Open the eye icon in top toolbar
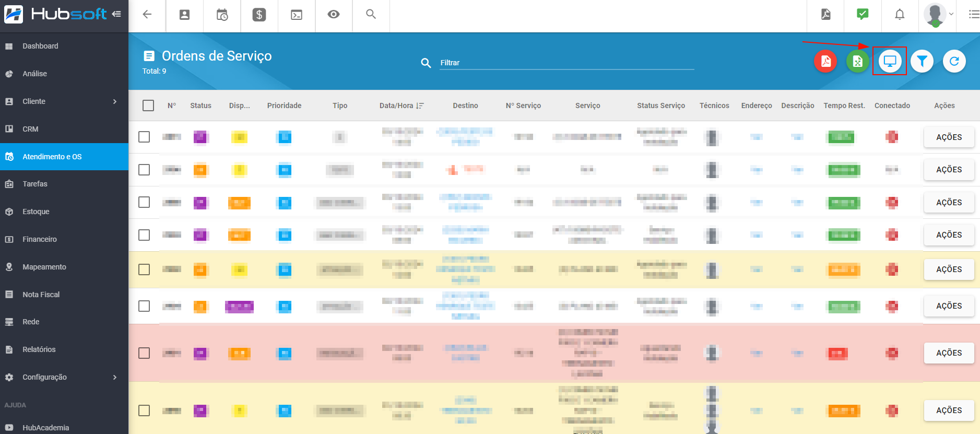 pos(334,15)
